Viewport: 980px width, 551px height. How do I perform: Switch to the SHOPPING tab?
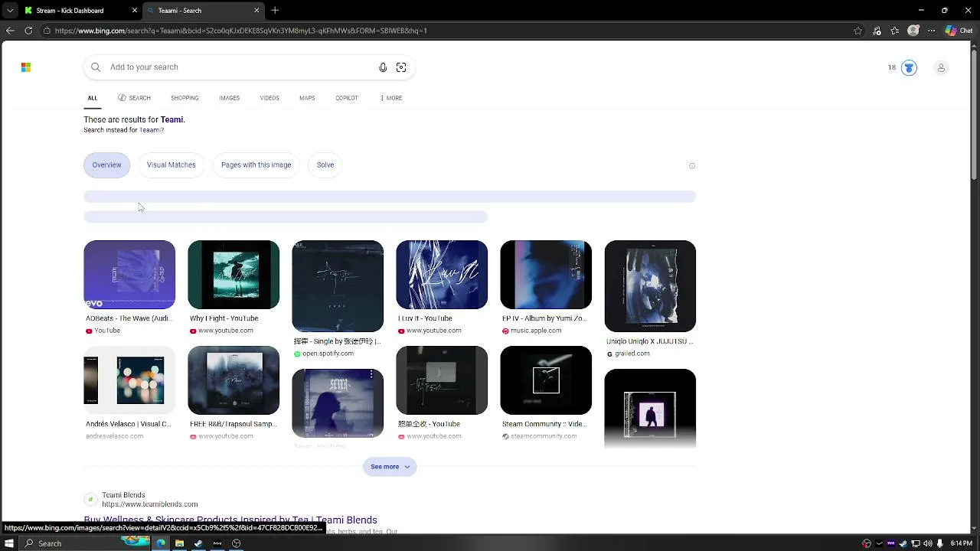tap(185, 98)
